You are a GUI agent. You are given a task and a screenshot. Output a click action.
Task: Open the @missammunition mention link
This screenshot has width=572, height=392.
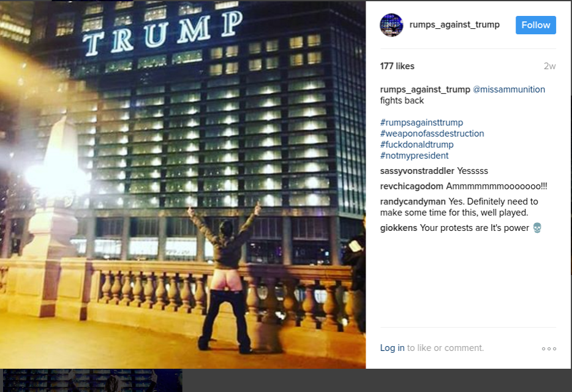pos(508,89)
